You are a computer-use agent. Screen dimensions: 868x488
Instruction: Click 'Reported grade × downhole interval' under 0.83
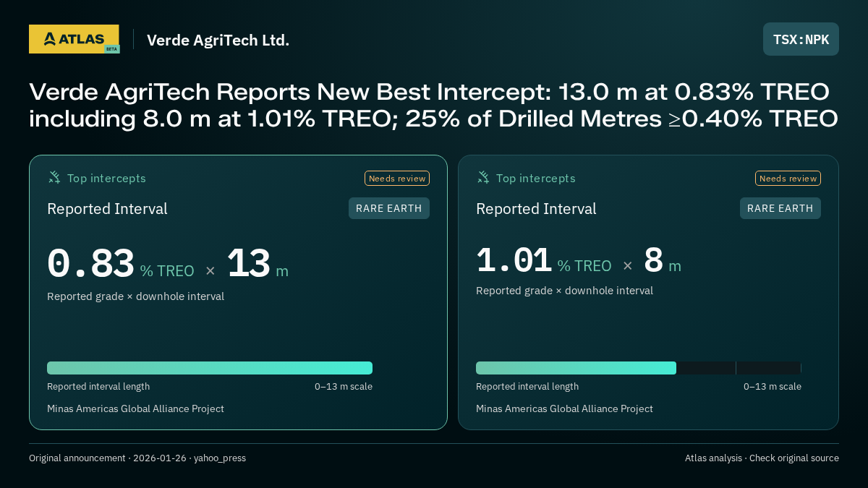click(x=135, y=296)
